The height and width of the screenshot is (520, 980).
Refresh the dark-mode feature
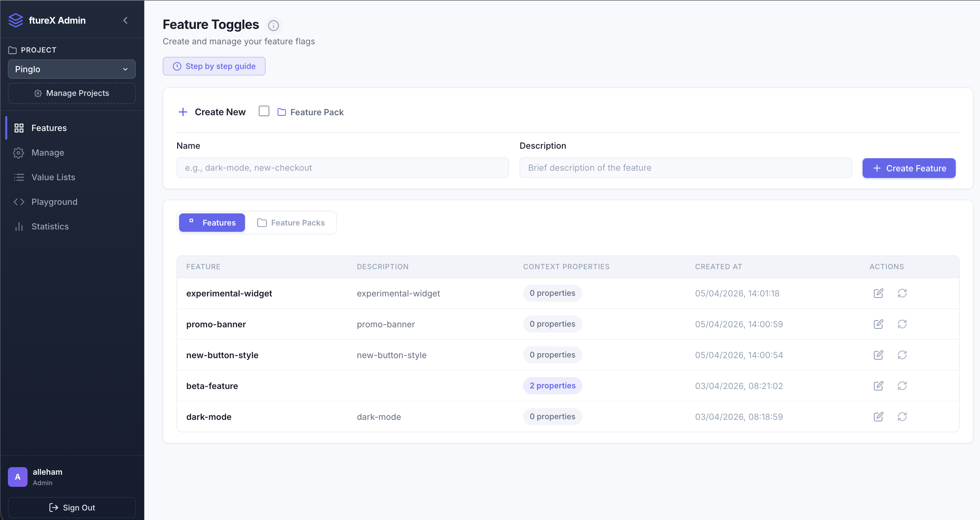point(903,417)
